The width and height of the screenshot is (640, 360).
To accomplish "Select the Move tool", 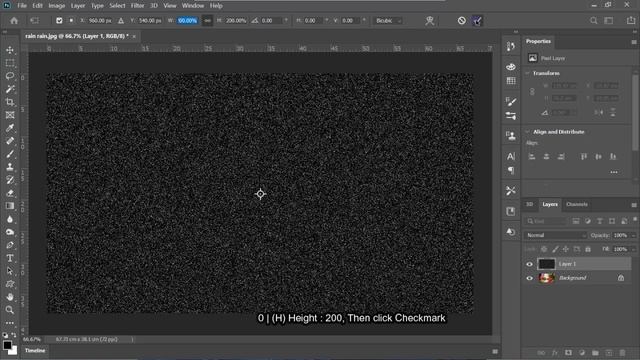I will (10, 50).
